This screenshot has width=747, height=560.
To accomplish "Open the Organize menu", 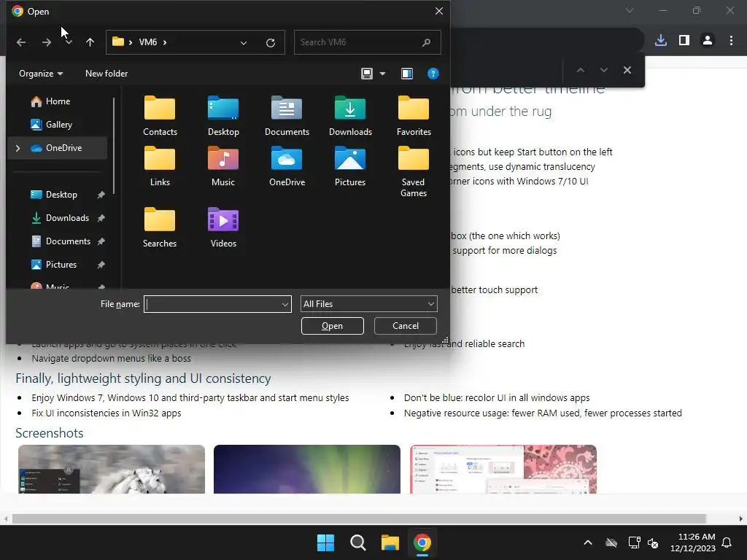I will [41, 74].
